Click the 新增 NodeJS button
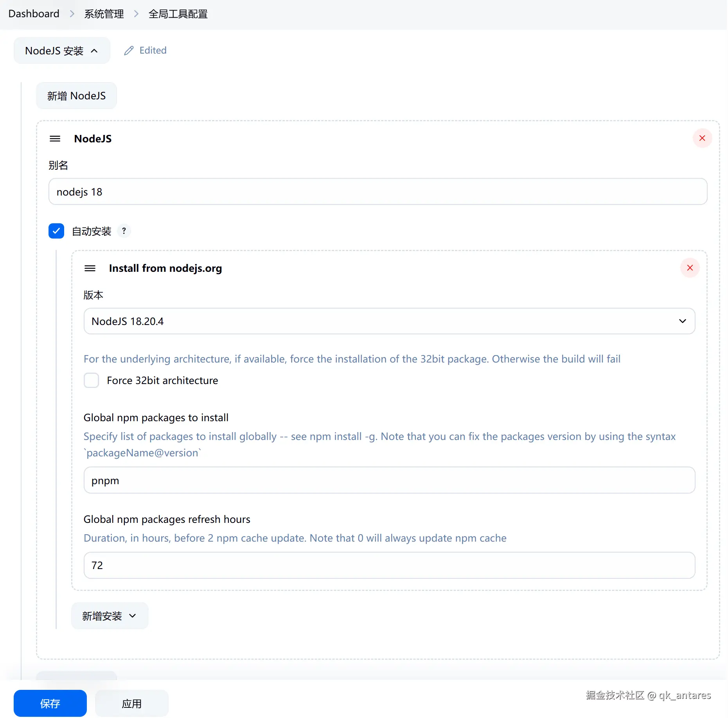This screenshot has width=728, height=718. tap(76, 95)
